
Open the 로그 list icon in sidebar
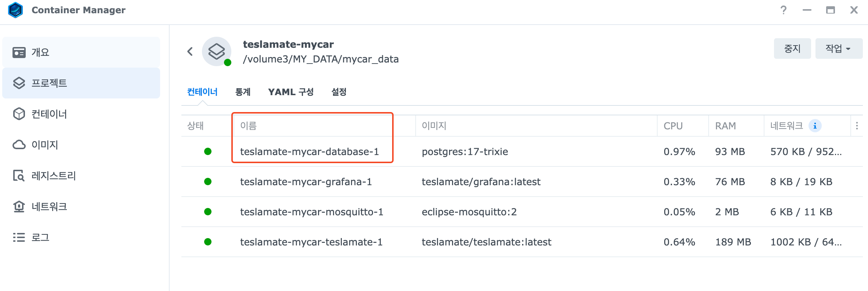(x=19, y=237)
